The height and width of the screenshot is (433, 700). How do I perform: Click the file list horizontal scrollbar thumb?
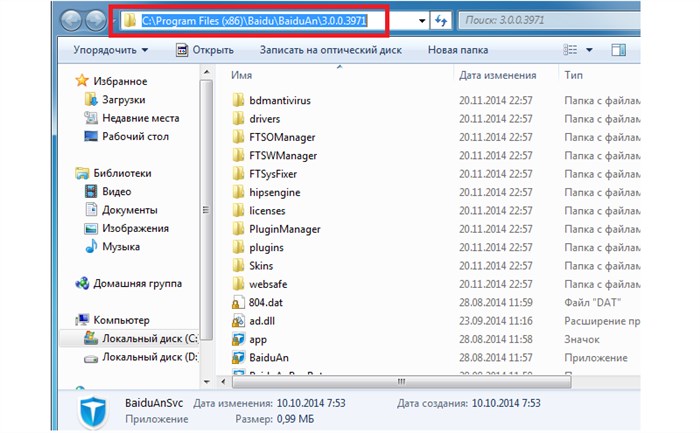(401, 382)
